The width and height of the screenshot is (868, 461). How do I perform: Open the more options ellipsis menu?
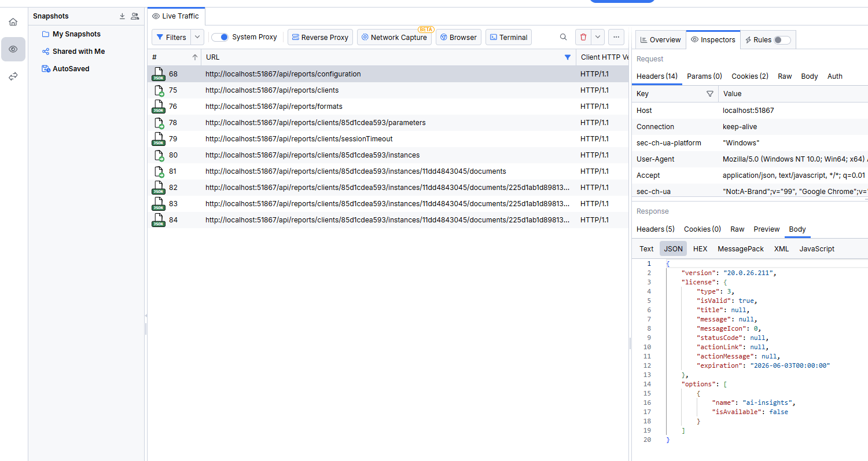click(616, 36)
